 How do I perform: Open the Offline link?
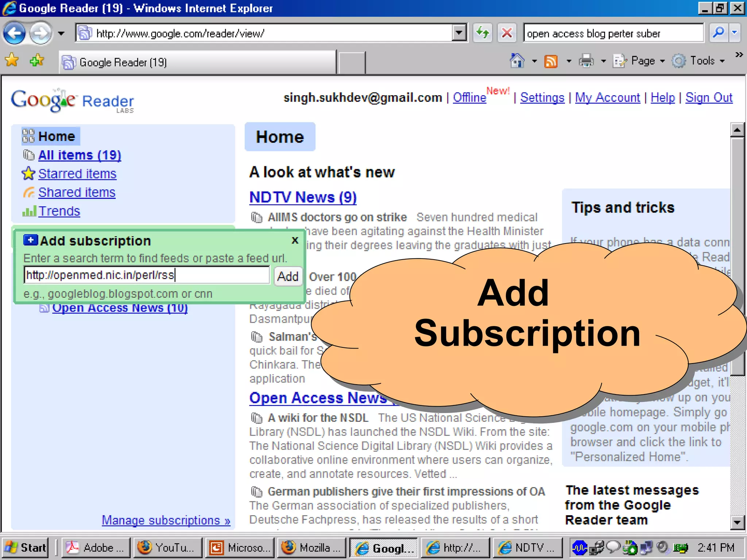pos(469,97)
